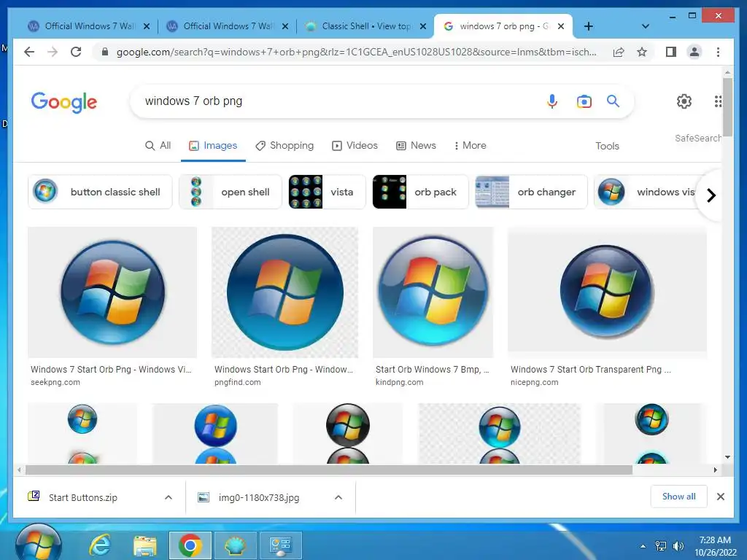Expand img0-1180x738.jpg download options

point(338,497)
